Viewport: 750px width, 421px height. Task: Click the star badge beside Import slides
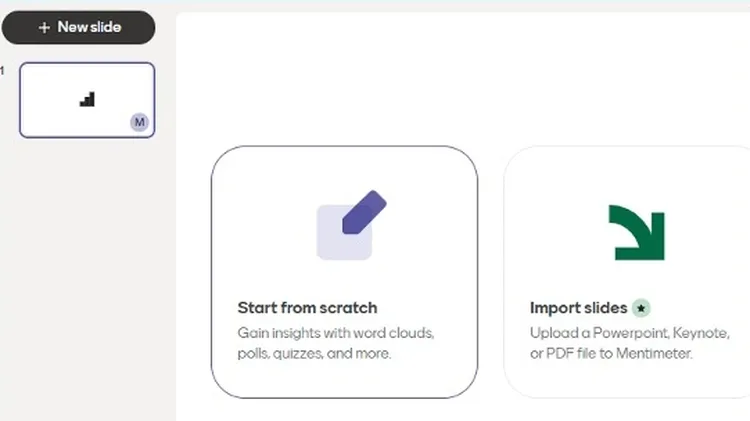[641, 308]
